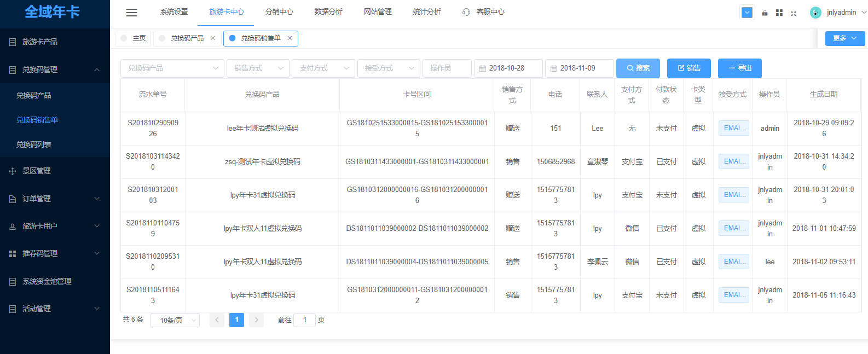Open the 10条/页 page size selector
868x354 pixels.
coord(177,320)
